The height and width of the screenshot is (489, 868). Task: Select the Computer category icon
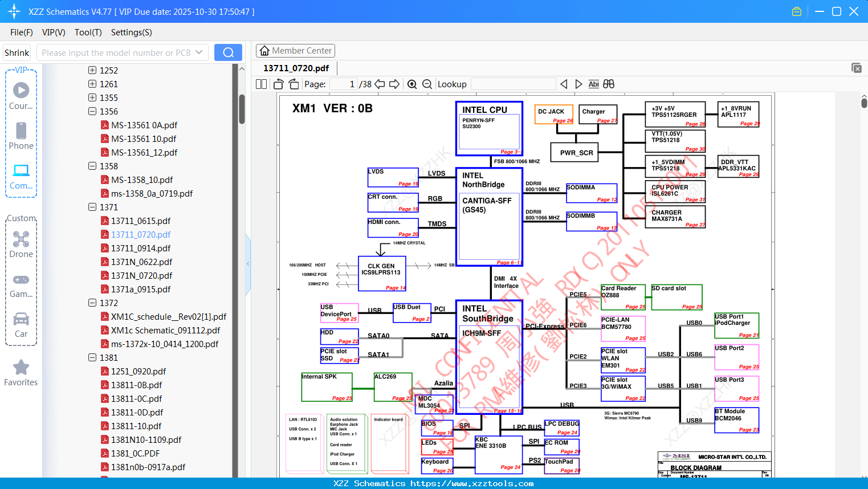tap(21, 176)
